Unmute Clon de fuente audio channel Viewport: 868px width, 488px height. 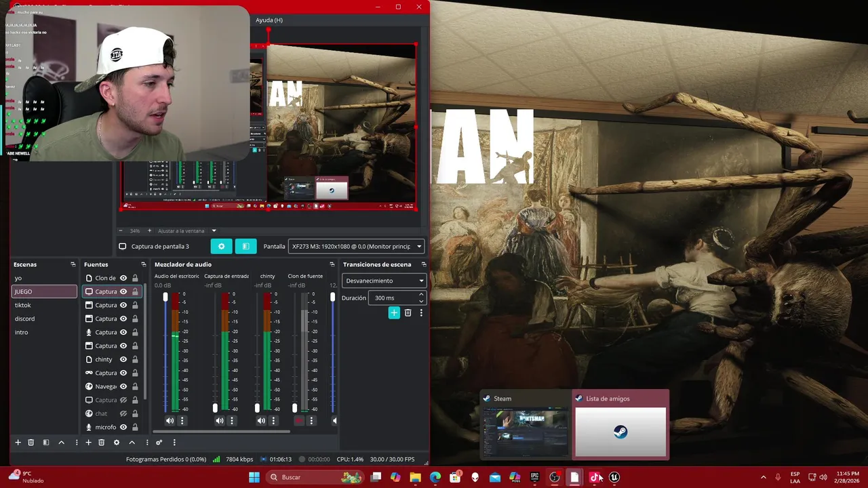[298, 421]
